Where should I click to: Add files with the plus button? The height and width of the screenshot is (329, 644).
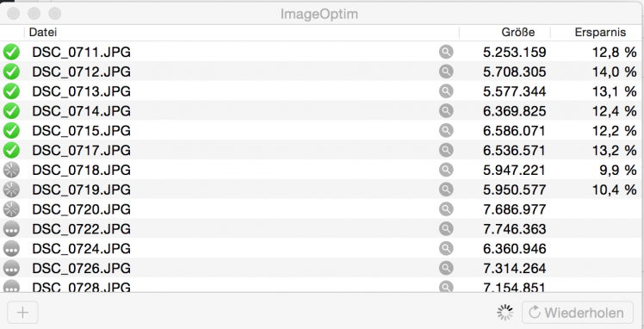pyautogui.click(x=23, y=313)
